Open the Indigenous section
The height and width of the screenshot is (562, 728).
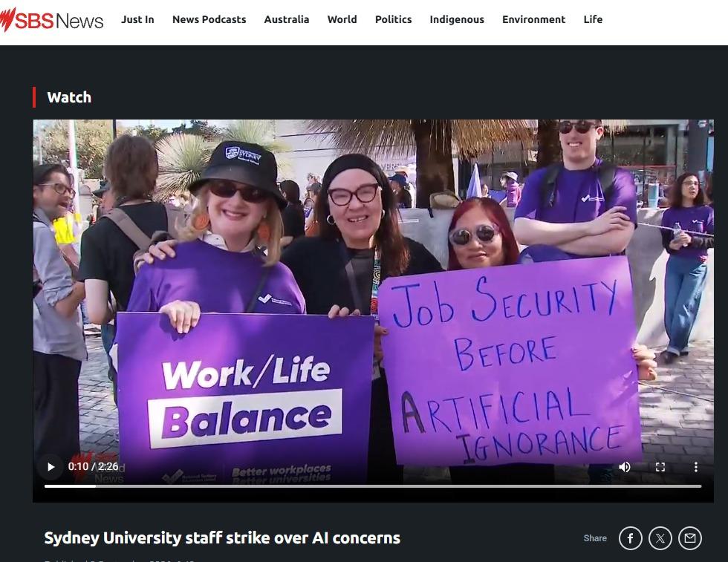pos(457,19)
